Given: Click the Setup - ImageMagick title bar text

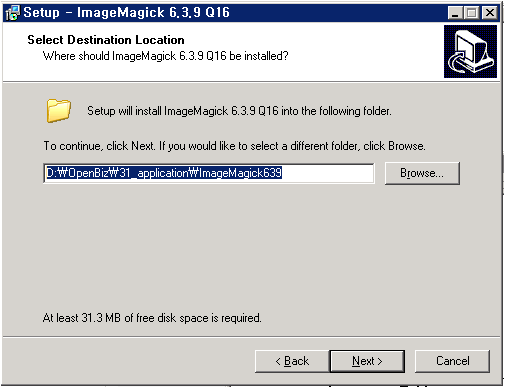Looking at the screenshot, I should pos(126,13).
